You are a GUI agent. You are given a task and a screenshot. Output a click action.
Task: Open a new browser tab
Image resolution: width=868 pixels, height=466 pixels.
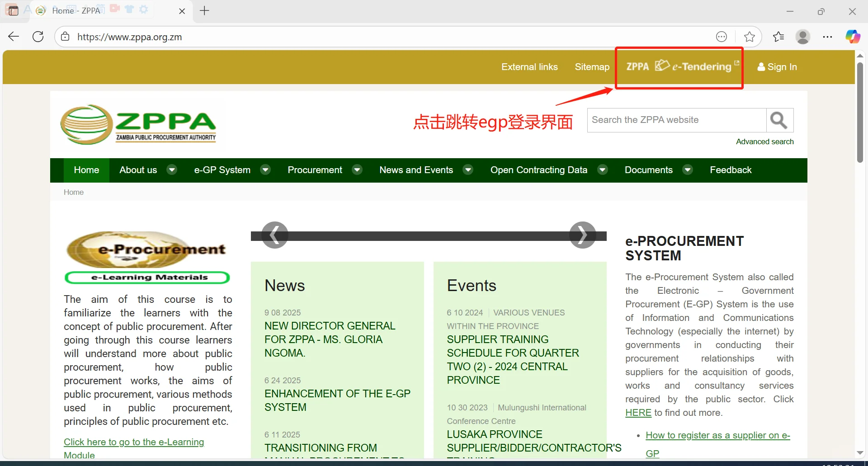(204, 11)
